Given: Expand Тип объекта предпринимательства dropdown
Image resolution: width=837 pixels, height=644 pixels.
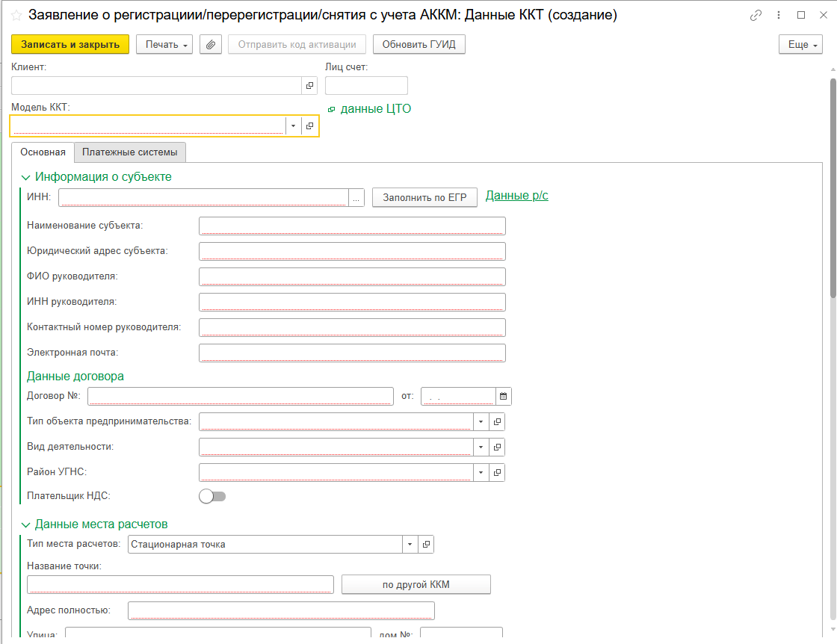Looking at the screenshot, I should point(481,421).
